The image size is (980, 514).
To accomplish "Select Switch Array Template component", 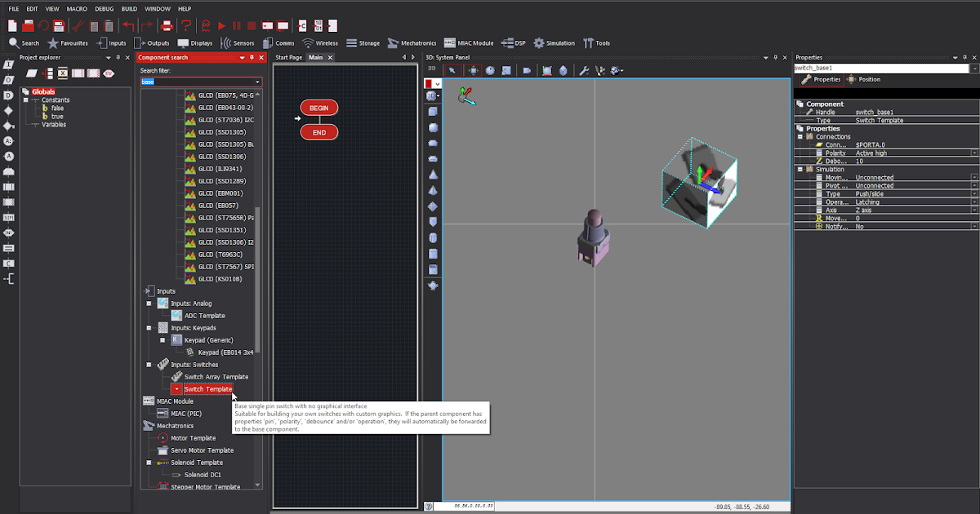I will [216, 377].
